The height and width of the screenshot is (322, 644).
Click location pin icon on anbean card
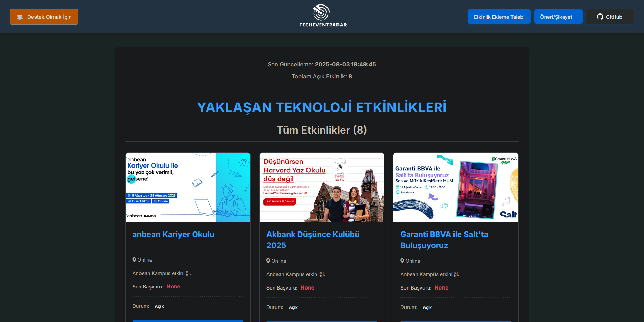(134, 260)
